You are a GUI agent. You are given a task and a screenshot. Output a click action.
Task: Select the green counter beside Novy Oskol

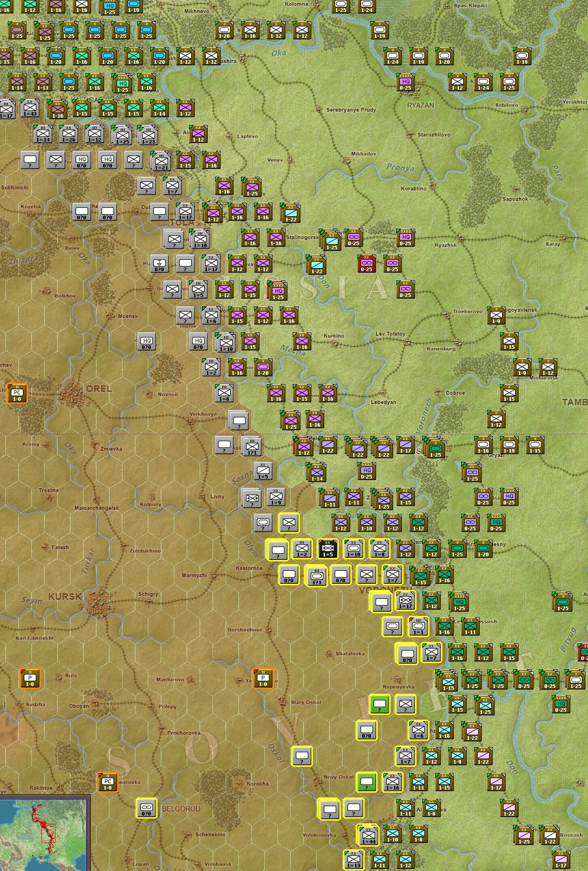point(366,782)
